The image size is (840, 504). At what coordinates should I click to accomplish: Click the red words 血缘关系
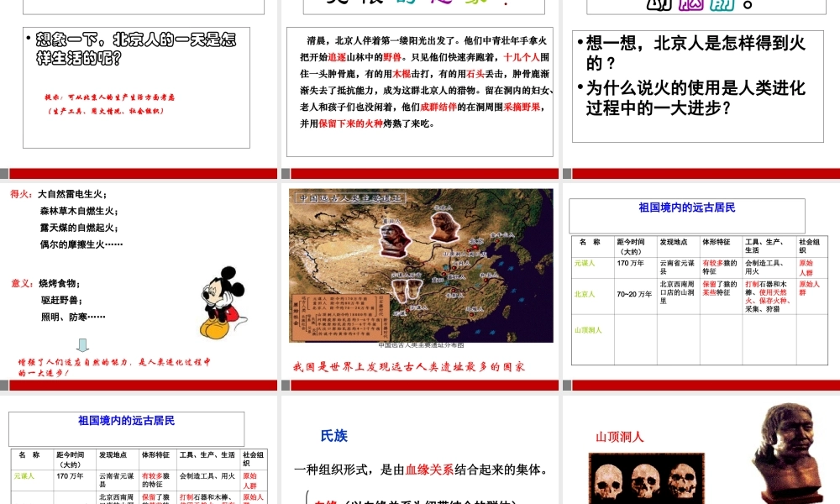[x=429, y=470]
